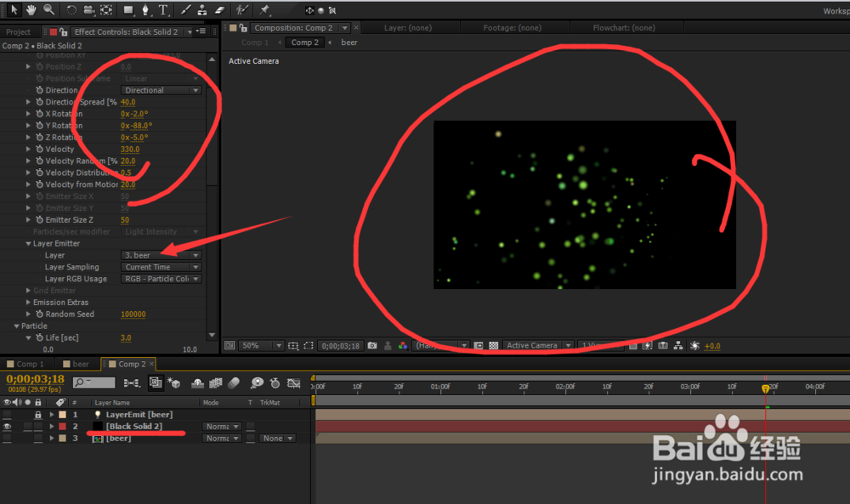This screenshot has height=504, width=850.
Task: Toggle video switch for LayerEmit layer
Action: point(7,415)
